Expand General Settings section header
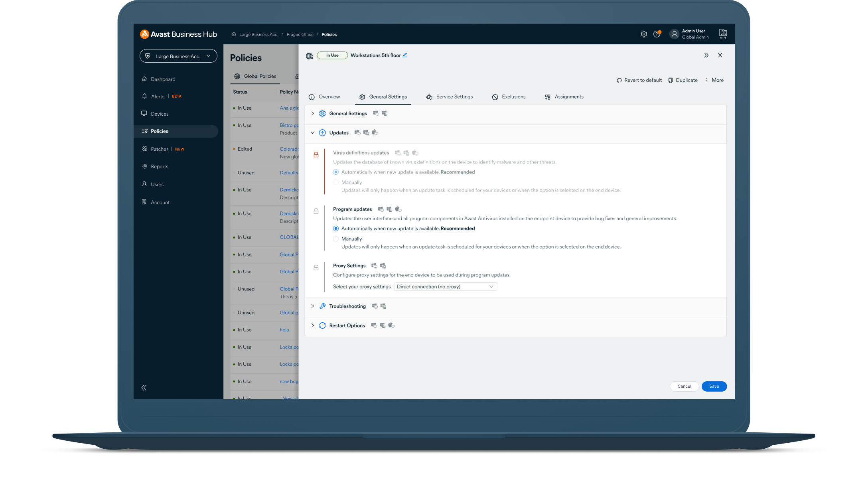This screenshot has height=497, width=868. [x=312, y=113]
